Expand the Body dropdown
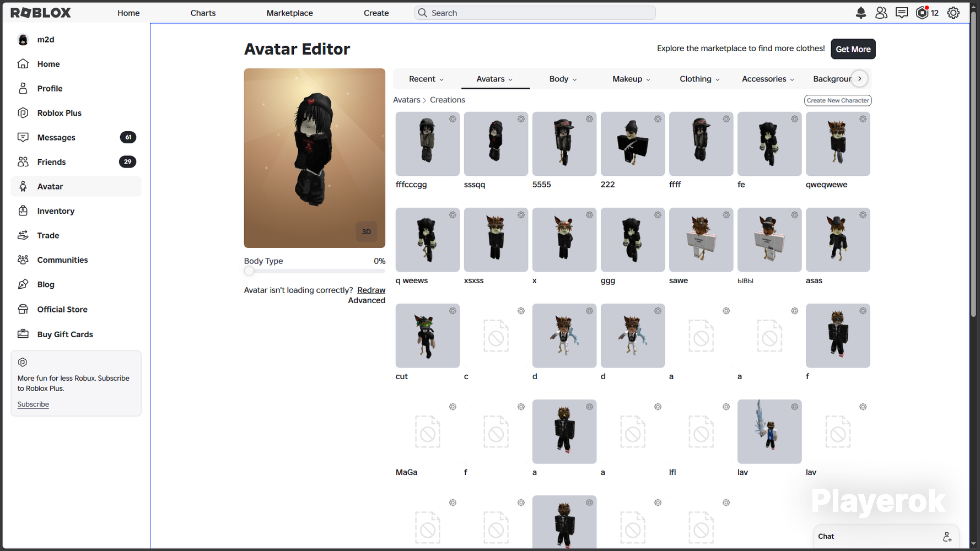Image resolution: width=980 pixels, height=551 pixels. point(563,79)
